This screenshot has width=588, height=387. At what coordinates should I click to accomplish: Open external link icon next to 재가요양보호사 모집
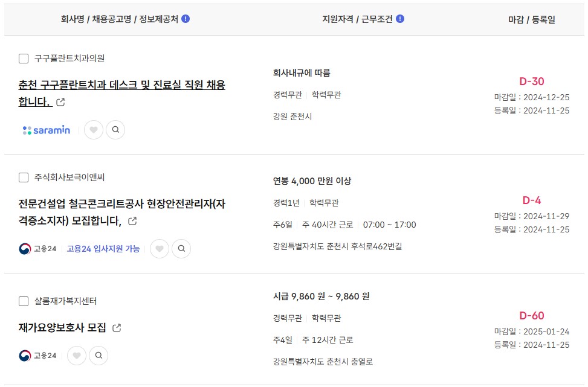(x=117, y=328)
